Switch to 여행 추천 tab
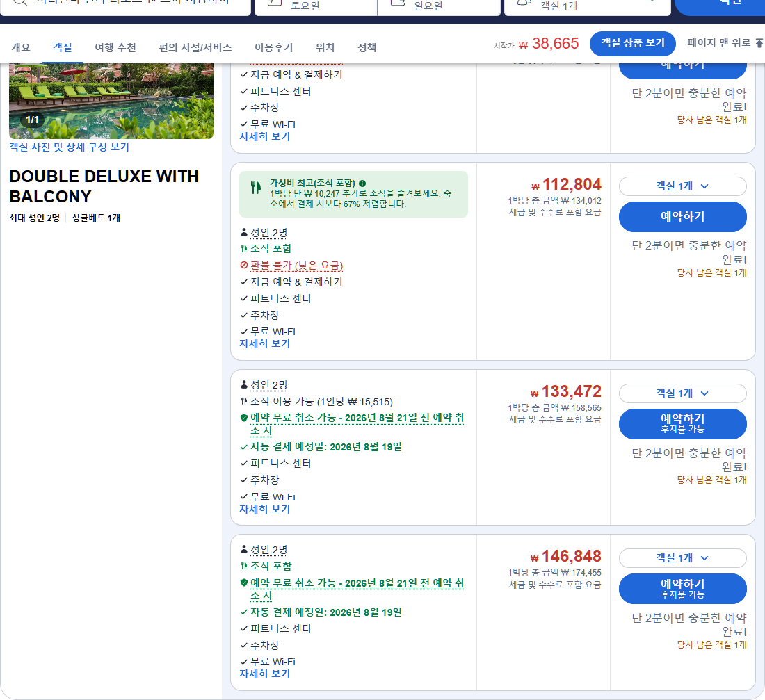The image size is (765, 700). tap(115, 47)
